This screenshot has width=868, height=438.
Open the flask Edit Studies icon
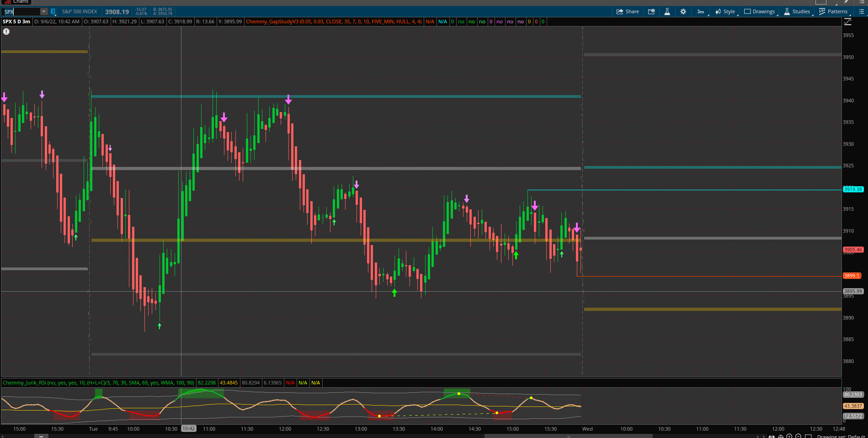(667, 11)
